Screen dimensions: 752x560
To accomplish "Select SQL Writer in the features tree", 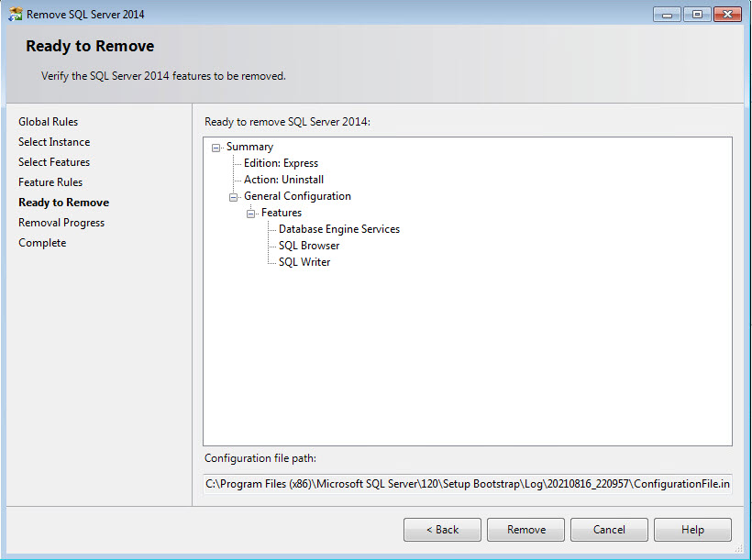I will click(304, 262).
